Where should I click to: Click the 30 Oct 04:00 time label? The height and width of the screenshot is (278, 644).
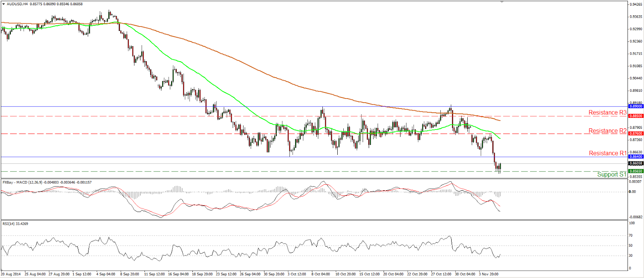click(465, 274)
